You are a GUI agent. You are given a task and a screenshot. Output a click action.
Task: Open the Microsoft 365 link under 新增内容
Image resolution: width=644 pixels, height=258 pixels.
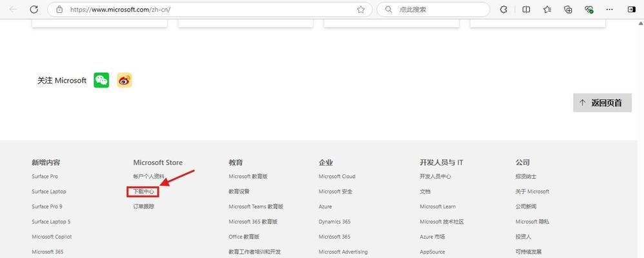(x=48, y=252)
